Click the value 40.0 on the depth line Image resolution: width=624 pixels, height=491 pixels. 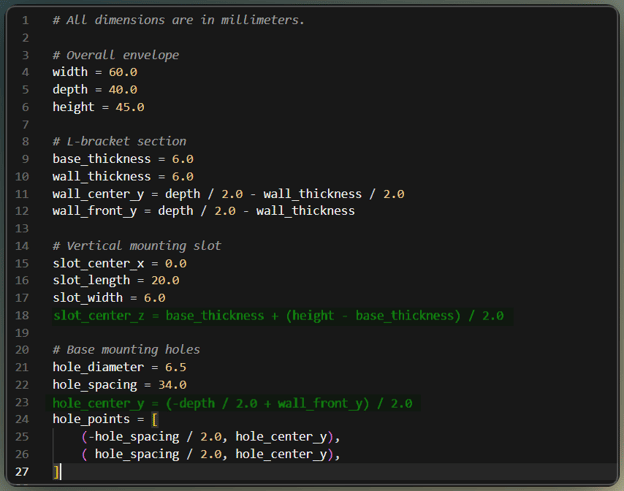pos(123,90)
